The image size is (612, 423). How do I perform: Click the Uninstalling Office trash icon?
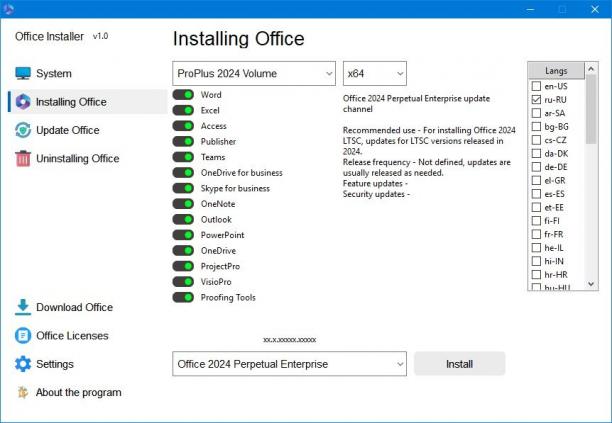tap(23, 158)
